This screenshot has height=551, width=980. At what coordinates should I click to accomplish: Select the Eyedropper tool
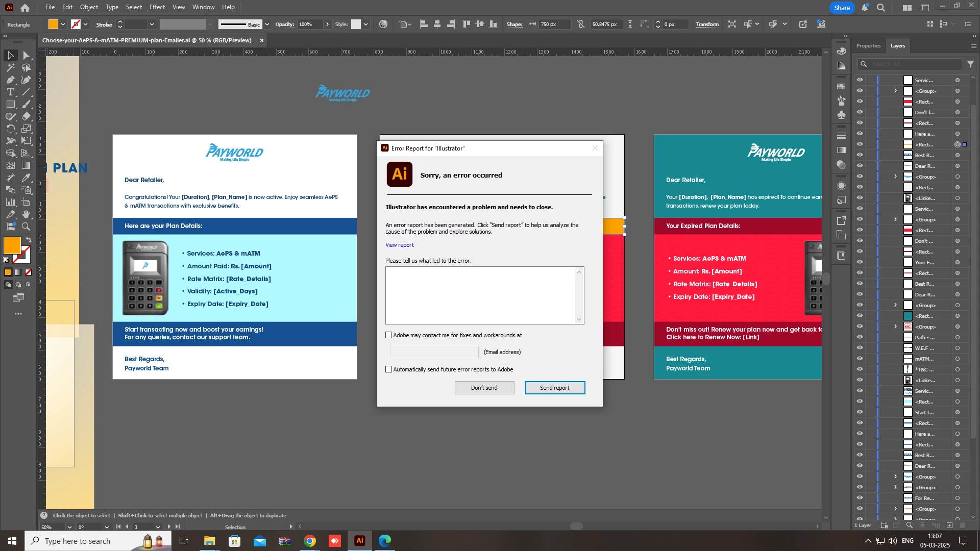26,178
